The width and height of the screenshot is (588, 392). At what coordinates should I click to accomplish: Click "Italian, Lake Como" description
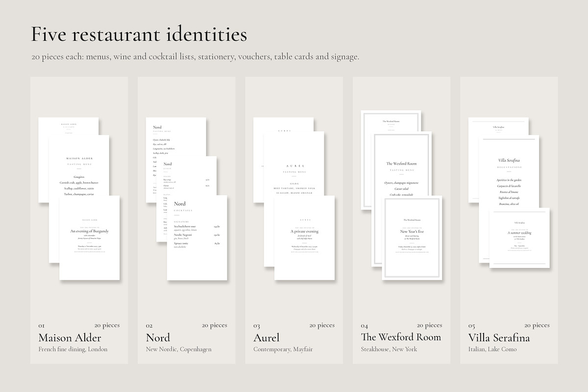[492, 349]
